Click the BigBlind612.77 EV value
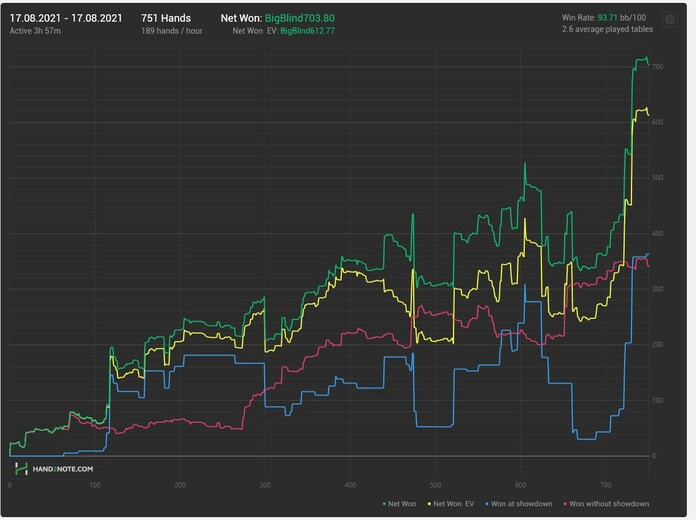 click(308, 31)
